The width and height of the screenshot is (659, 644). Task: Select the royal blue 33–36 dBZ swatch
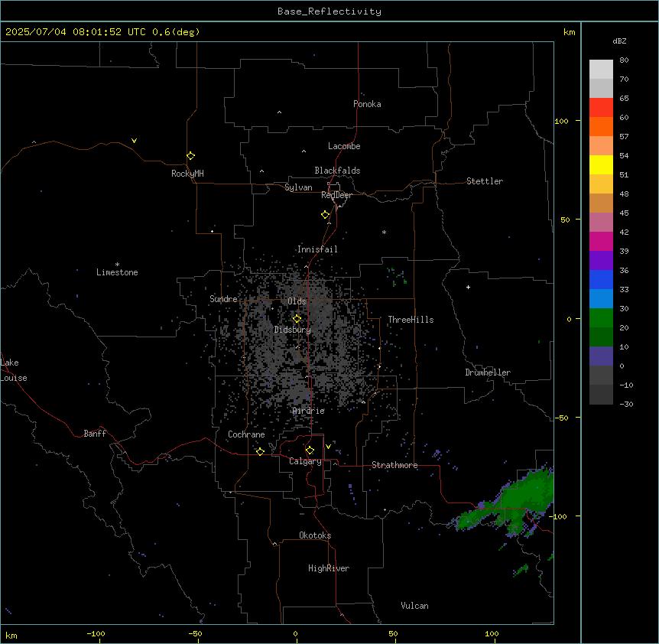click(601, 279)
